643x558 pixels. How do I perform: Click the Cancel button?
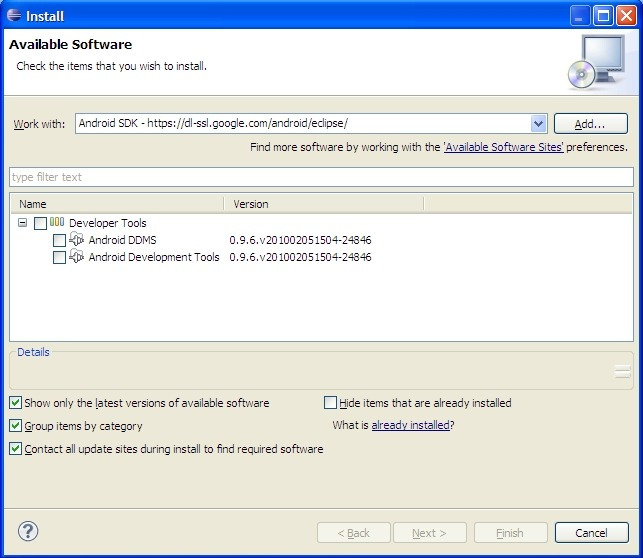[591, 533]
